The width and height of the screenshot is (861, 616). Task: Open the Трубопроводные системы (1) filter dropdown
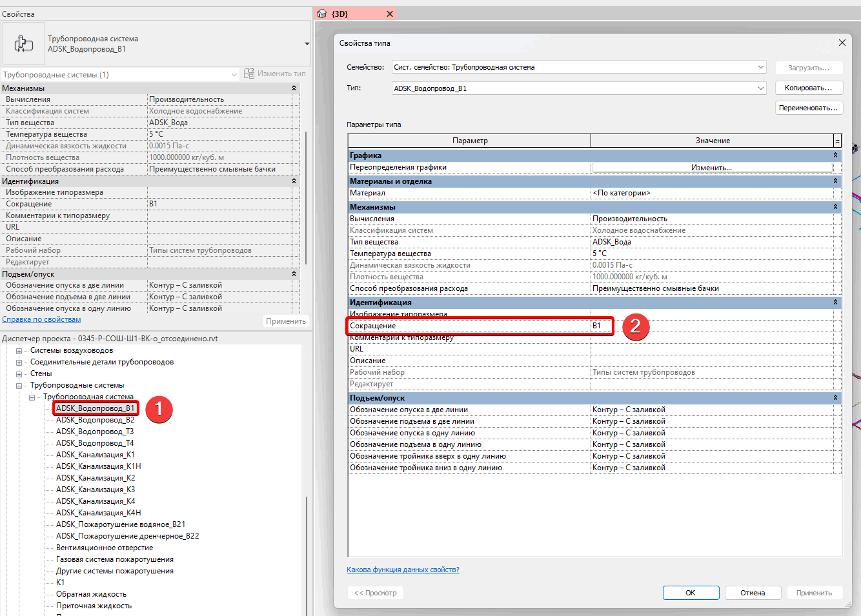pos(234,75)
